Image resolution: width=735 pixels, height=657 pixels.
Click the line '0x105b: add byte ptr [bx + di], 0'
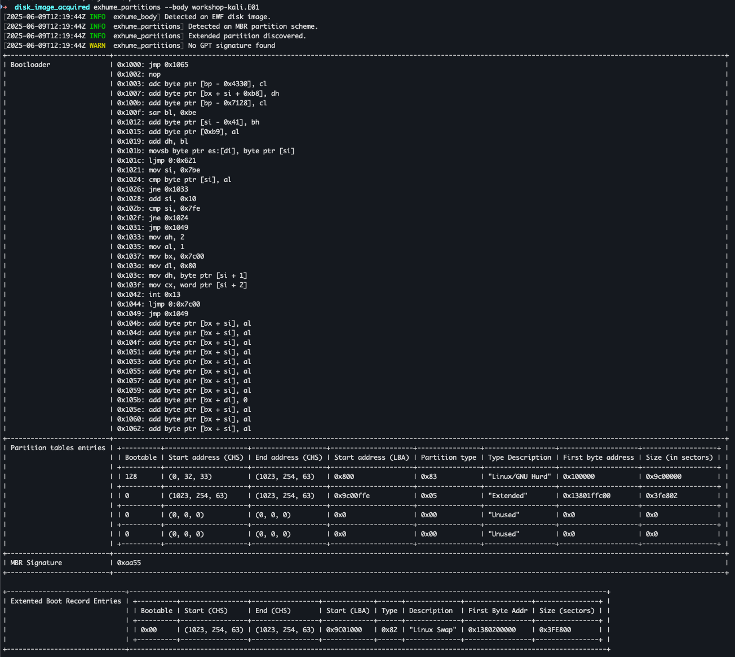coord(182,400)
